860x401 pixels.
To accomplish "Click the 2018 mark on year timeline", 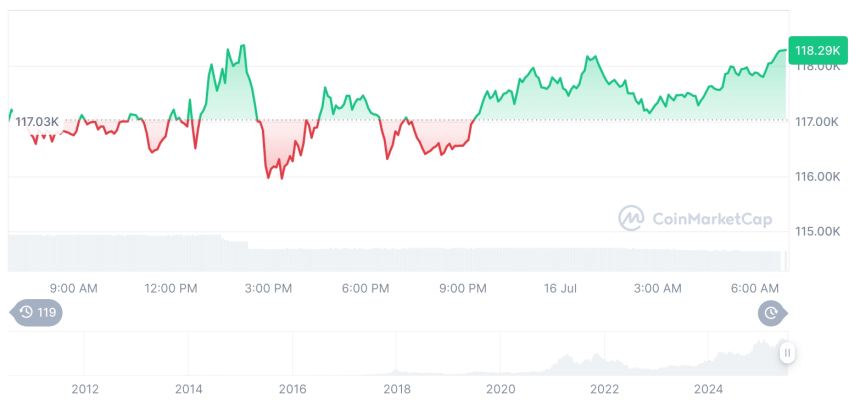I will click(x=397, y=388).
